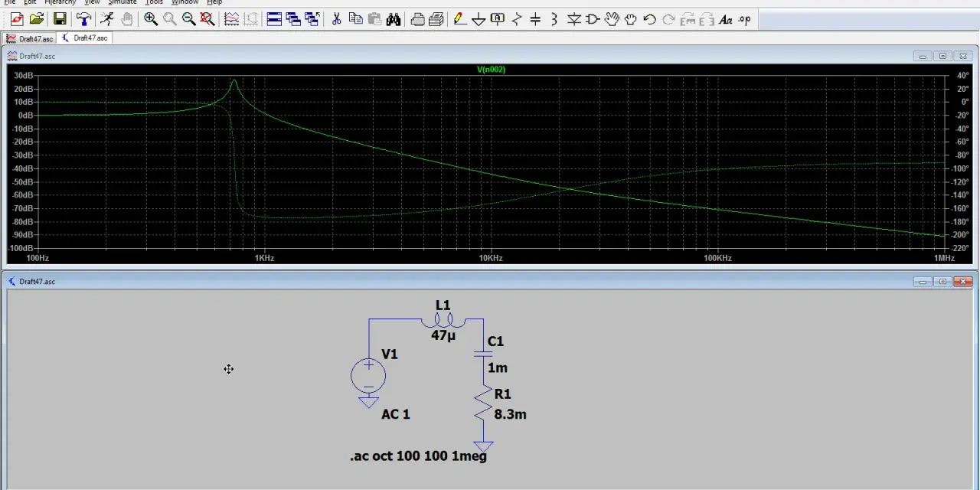Click the Run simulation icon
The width and height of the screenshot is (980, 490).
pyautogui.click(x=107, y=19)
